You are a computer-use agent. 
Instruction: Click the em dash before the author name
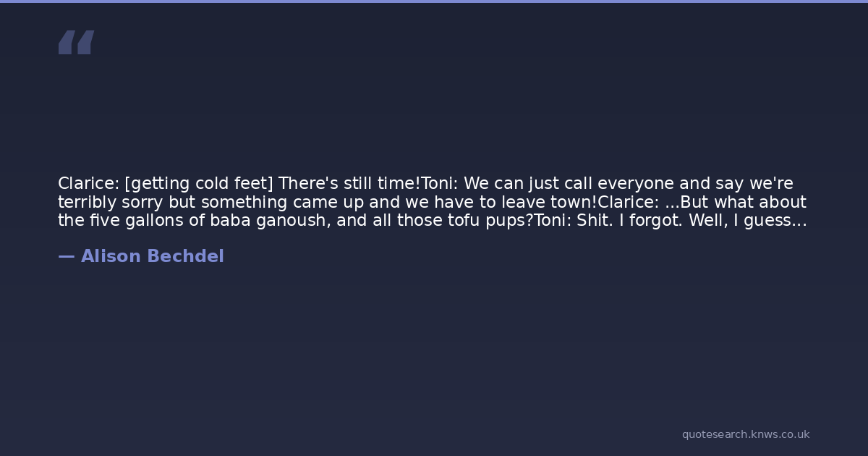click(66, 256)
